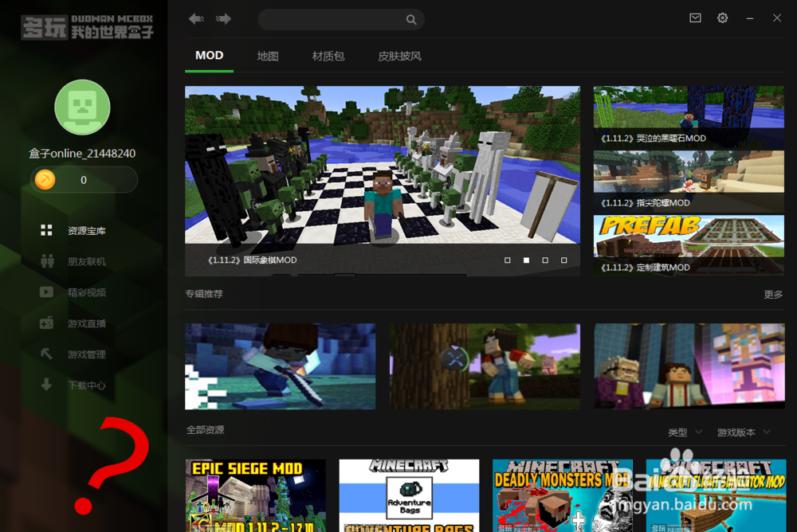
Task: Minimize the window
Action: [750, 18]
